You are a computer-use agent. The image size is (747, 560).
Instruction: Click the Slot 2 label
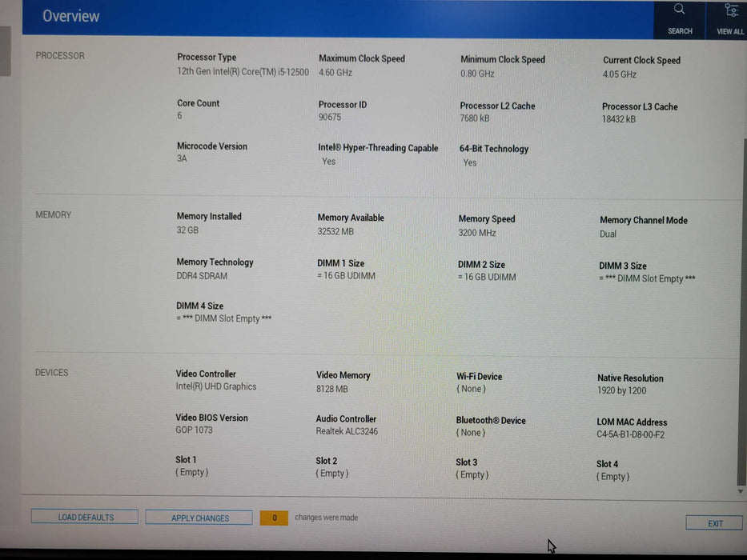327,461
